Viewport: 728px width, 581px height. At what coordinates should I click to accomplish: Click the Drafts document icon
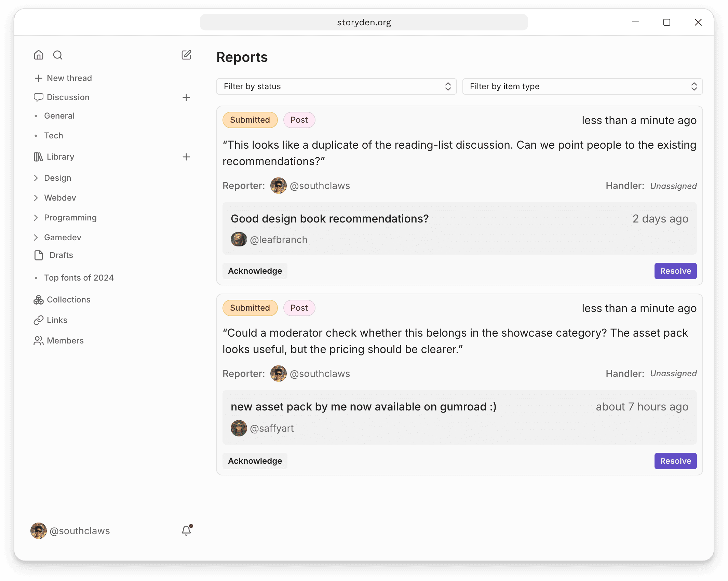[x=39, y=255]
